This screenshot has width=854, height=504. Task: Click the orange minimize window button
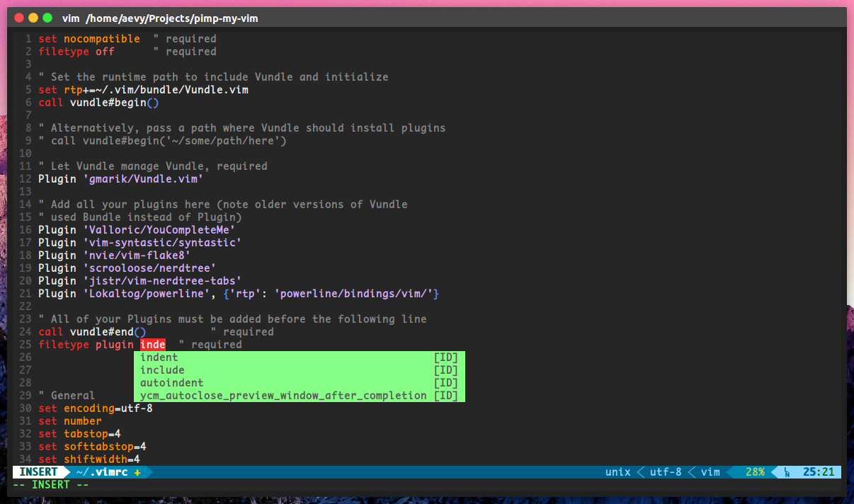click(x=33, y=18)
